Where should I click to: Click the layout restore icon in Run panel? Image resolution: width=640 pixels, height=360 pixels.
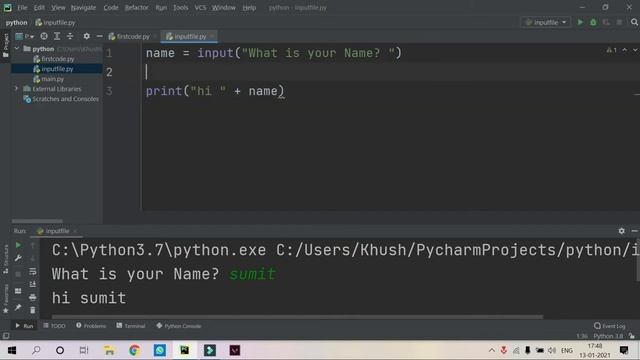point(18,291)
